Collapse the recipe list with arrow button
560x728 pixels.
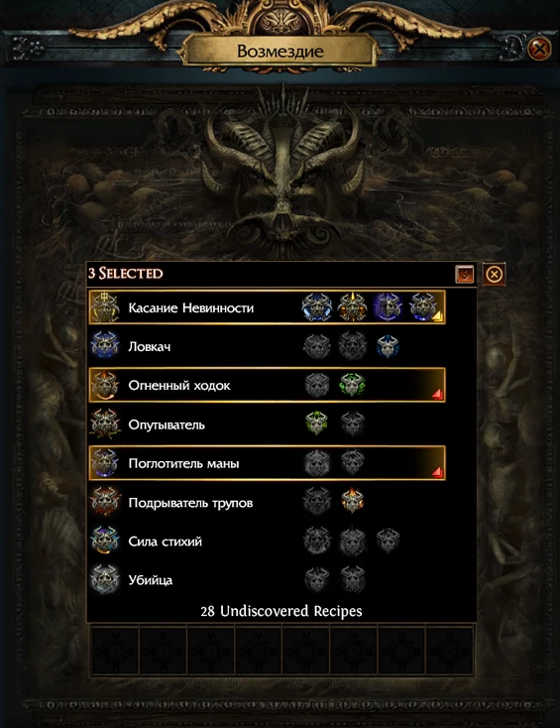tap(465, 274)
